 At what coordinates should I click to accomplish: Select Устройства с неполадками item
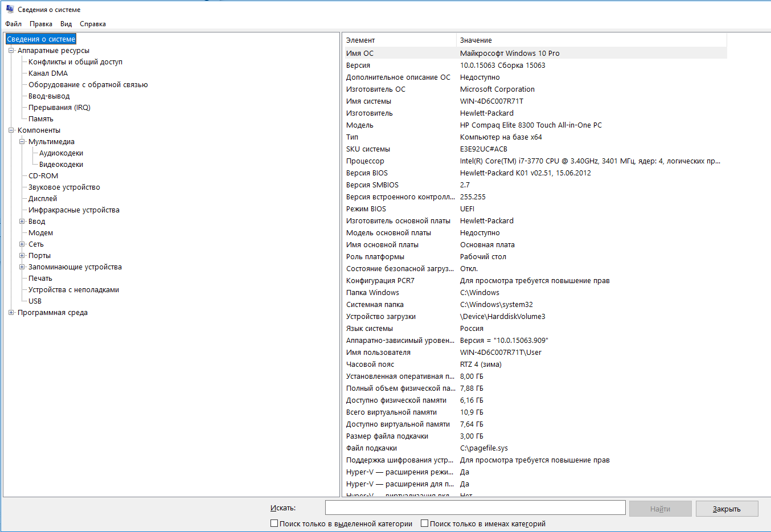[73, 290]
